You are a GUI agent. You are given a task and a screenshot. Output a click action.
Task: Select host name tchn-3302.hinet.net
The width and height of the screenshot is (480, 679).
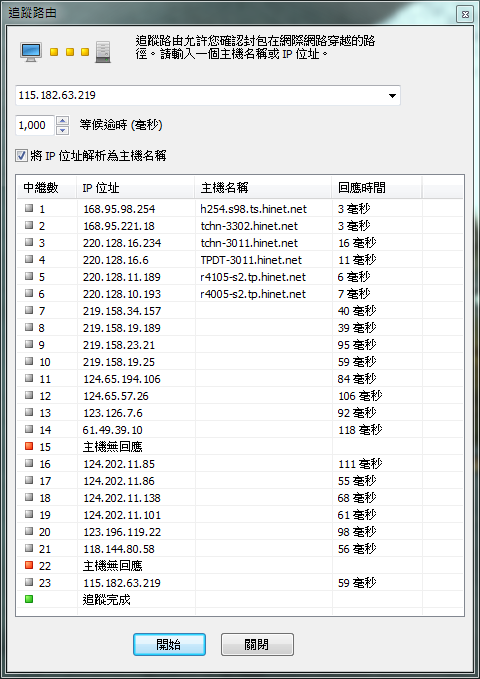(x=249, y=226)
